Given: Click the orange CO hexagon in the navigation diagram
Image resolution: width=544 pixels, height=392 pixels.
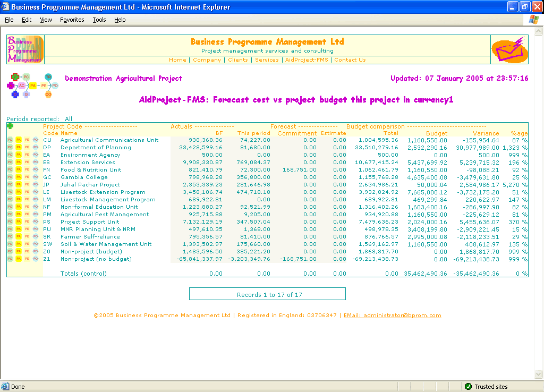Looking at the screenshot, I should click(48, 95).
